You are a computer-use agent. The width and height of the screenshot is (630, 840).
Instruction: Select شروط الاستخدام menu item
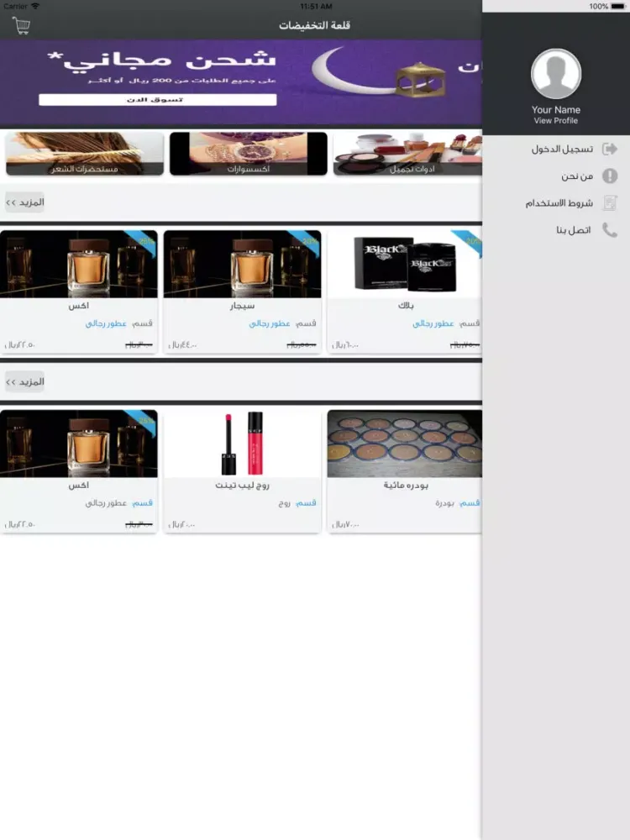(559, 203)
